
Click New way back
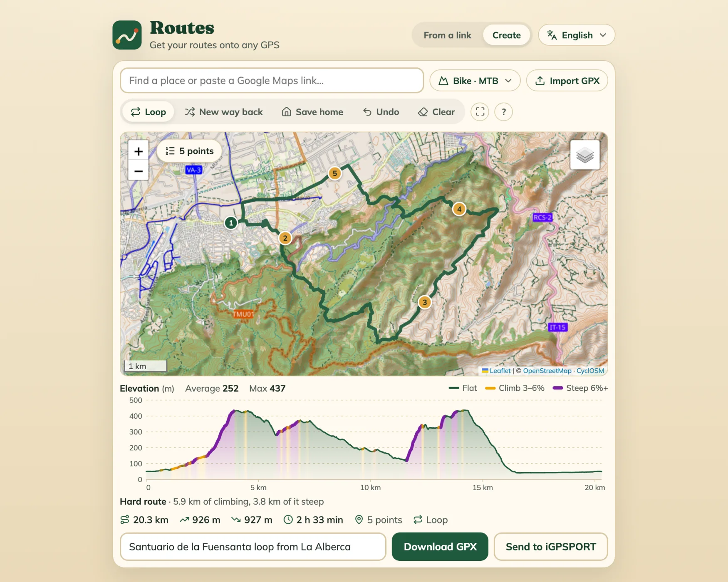tap(224, 112)
